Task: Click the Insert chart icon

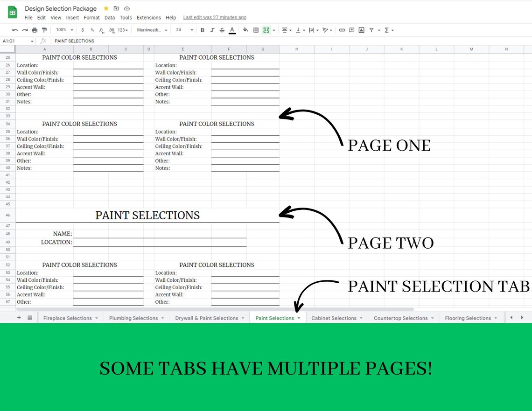Action: pos(362,30)
